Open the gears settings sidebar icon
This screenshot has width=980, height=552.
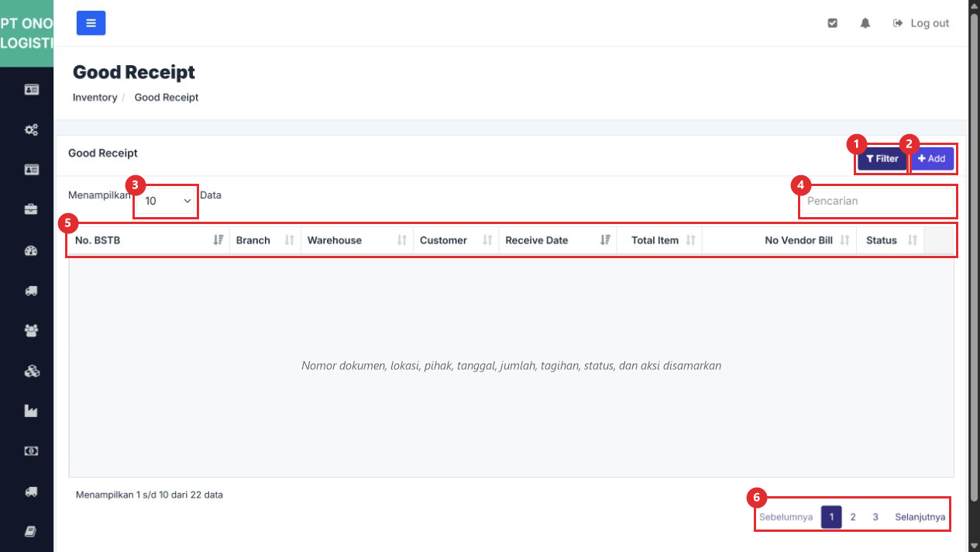[x=31, y=129]
